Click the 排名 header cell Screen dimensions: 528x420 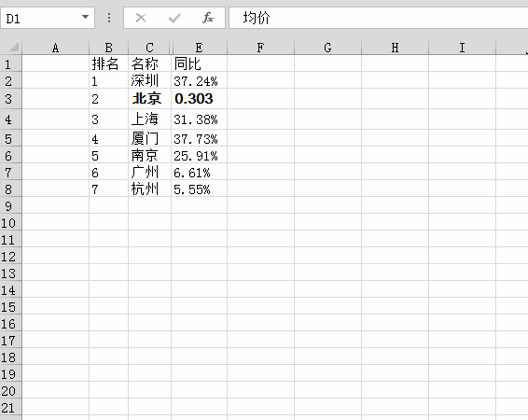tap(109, 63)
